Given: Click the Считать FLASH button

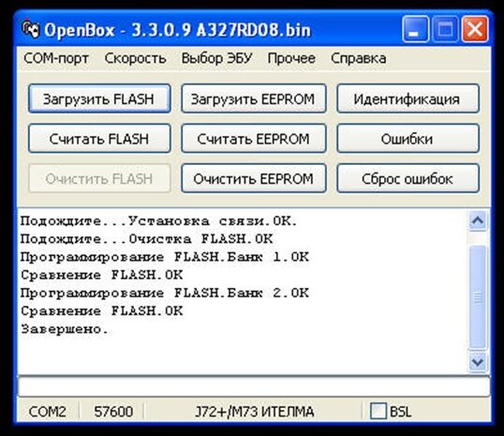Looking at the screenshot, I should click(99, 139).
